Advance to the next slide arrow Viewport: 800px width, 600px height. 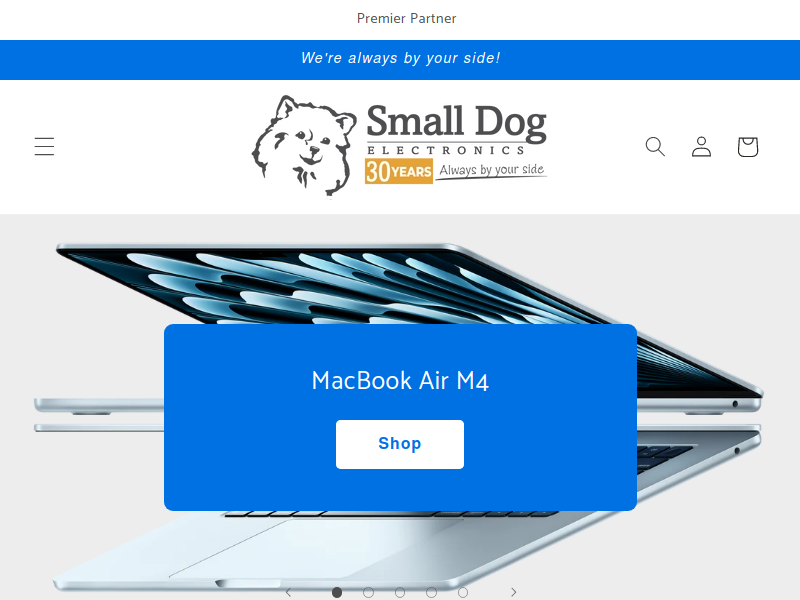pos(514,592)
